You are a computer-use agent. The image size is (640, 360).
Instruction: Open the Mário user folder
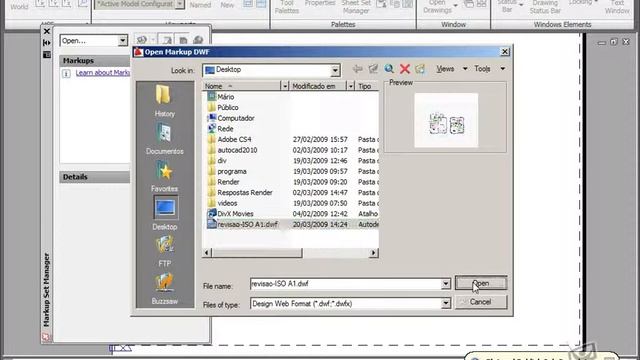(221, 97)
